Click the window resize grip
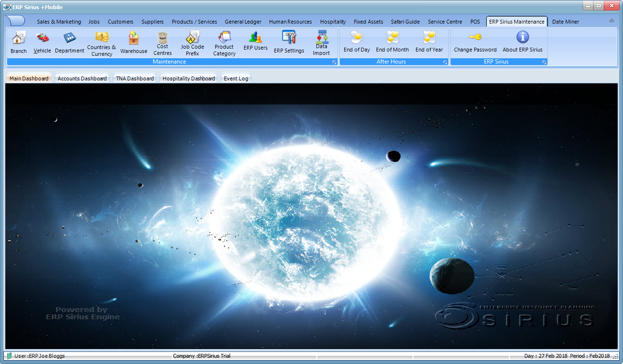 tap(616, 356)
